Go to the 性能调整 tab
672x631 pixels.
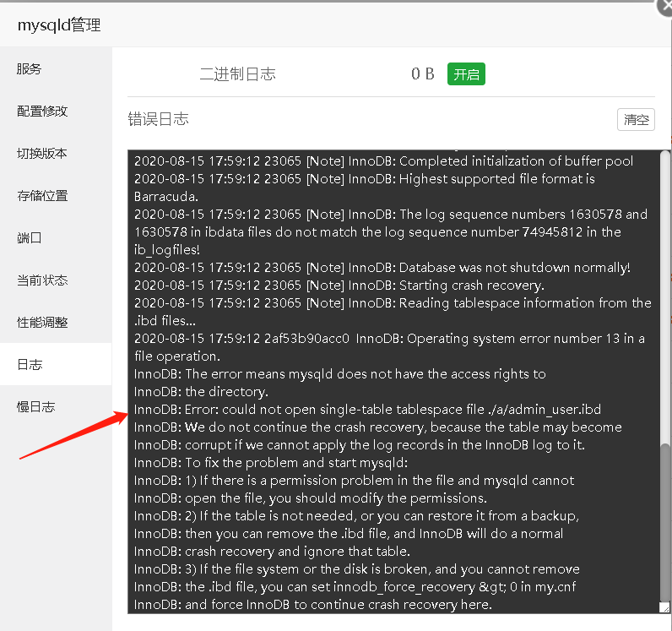pyautogui.click(x=56, y=322)
